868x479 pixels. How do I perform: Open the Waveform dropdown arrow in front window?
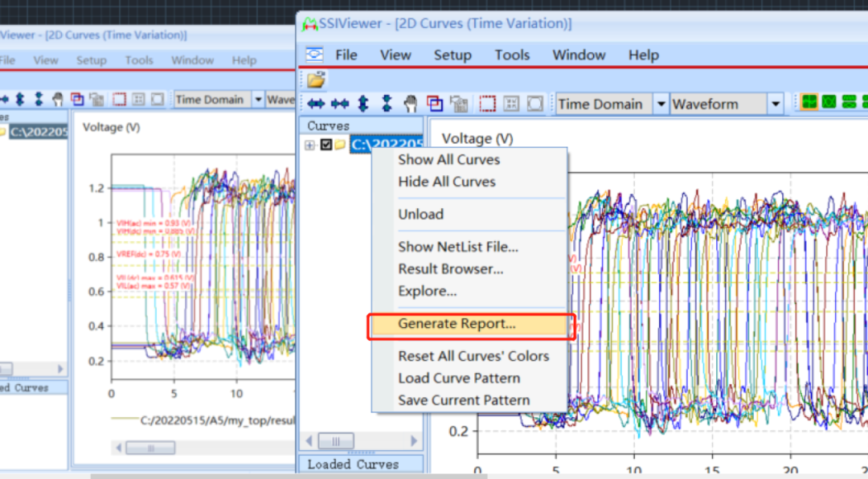pyautogui.click(x=776, y=104)
